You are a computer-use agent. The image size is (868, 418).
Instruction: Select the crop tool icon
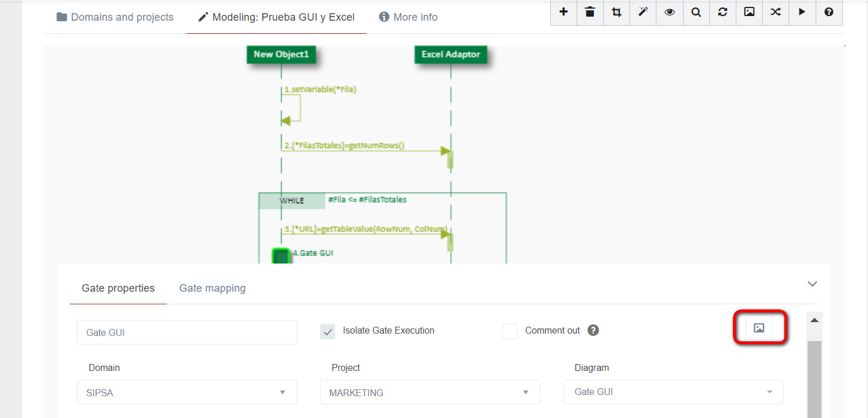click(616, 12)
